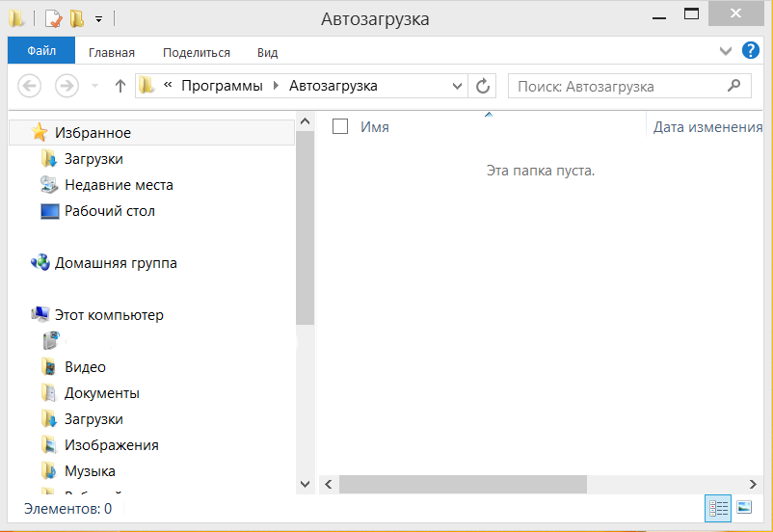
Task: Open Загрузки under Избранное
Action: (x=93, y=159)
